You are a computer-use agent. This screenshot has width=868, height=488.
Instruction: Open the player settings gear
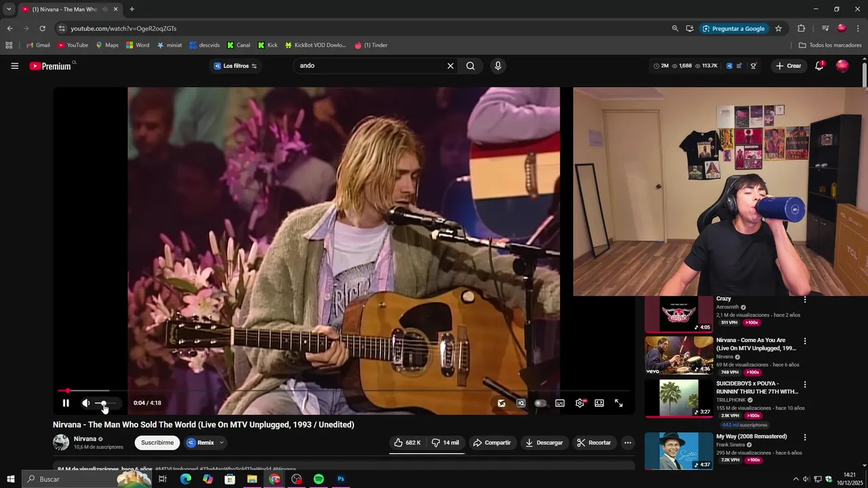(x=580, y=403)
